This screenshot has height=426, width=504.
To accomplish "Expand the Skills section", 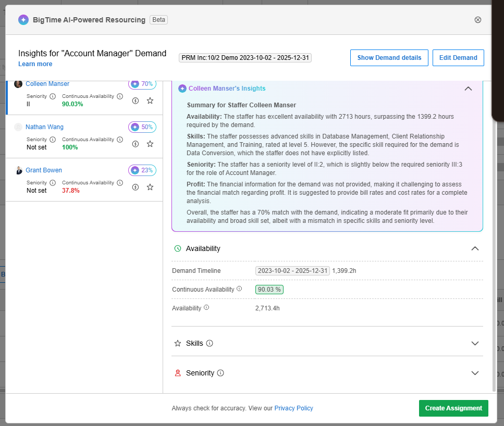I will 474,344.
